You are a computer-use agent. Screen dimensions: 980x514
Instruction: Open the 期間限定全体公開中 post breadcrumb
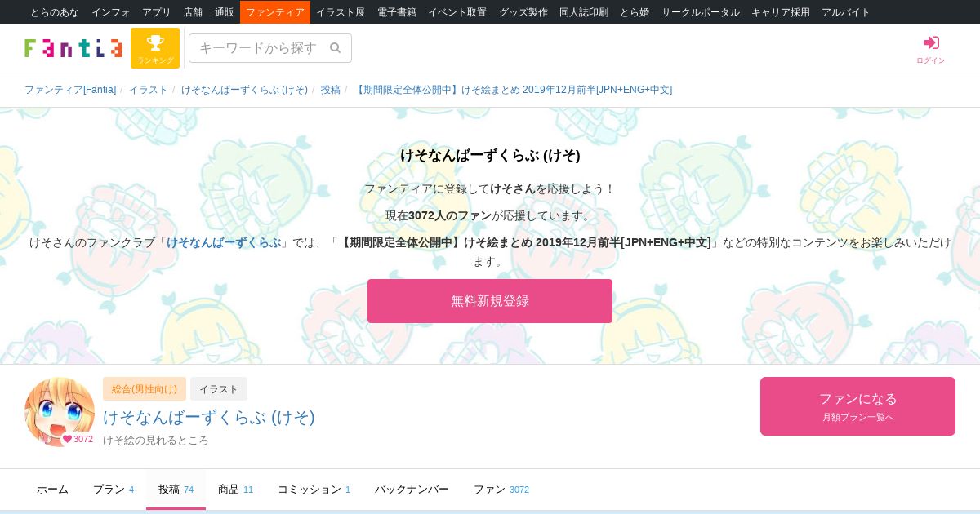click(x=513, y=90)
